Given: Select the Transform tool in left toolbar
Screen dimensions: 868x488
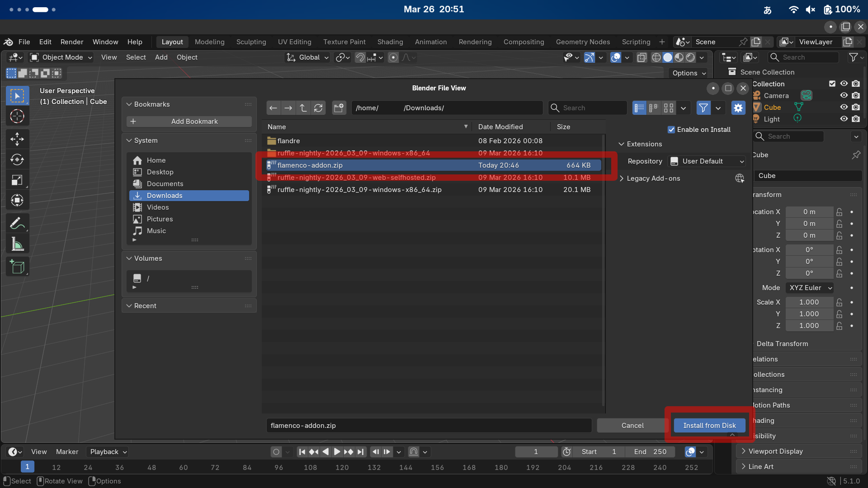Looking at the screenshot, I should tap(17, 201).
